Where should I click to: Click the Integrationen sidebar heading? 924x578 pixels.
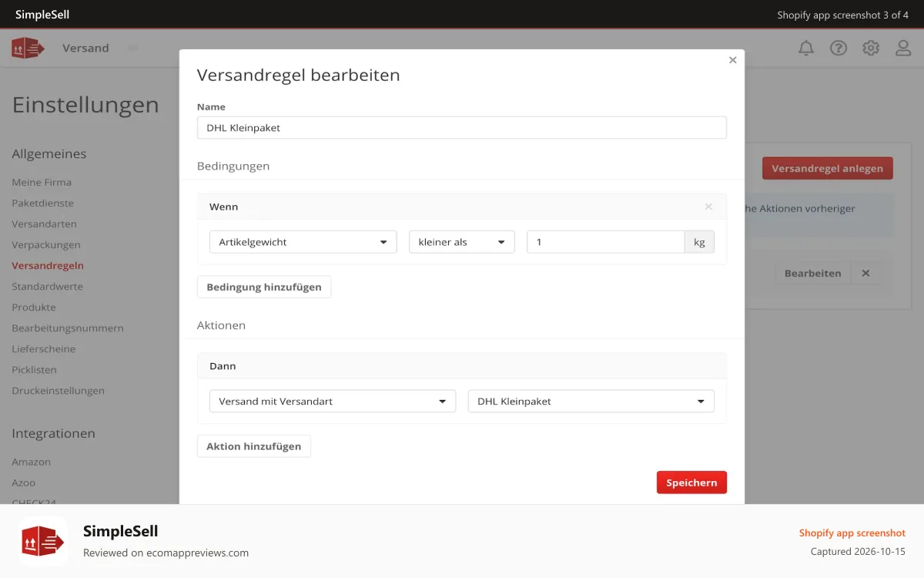click(x=54, y=434)
